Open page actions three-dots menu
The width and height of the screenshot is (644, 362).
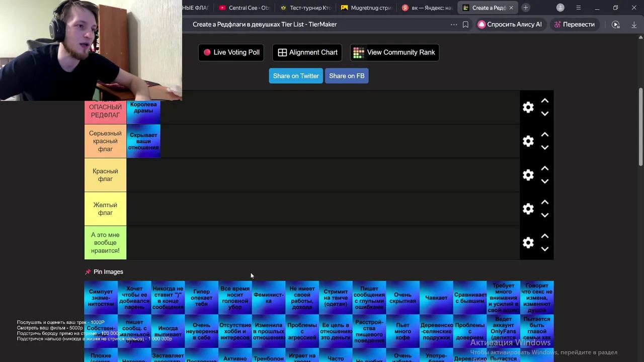point(454,24)
